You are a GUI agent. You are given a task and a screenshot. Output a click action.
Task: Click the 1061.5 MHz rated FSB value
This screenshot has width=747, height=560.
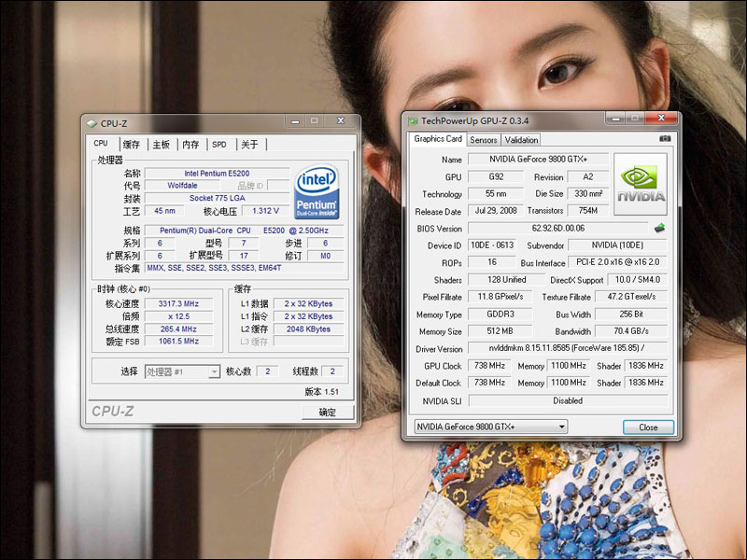178,342
